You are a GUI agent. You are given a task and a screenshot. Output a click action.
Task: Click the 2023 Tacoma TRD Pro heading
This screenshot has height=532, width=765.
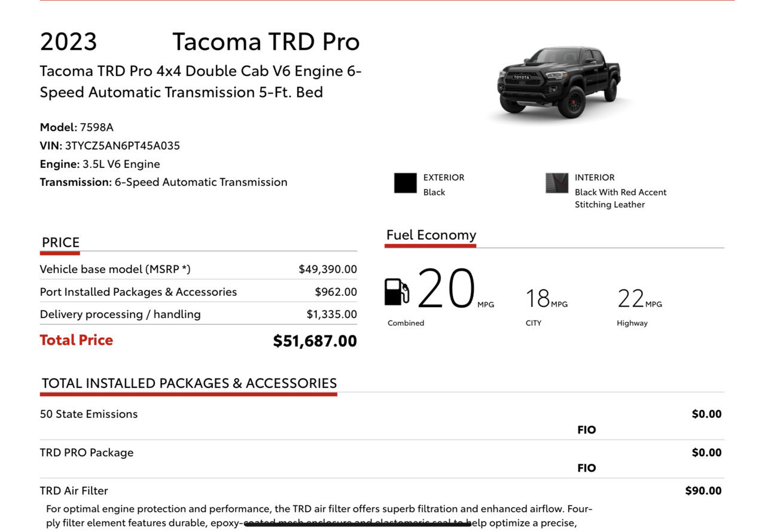200,41
